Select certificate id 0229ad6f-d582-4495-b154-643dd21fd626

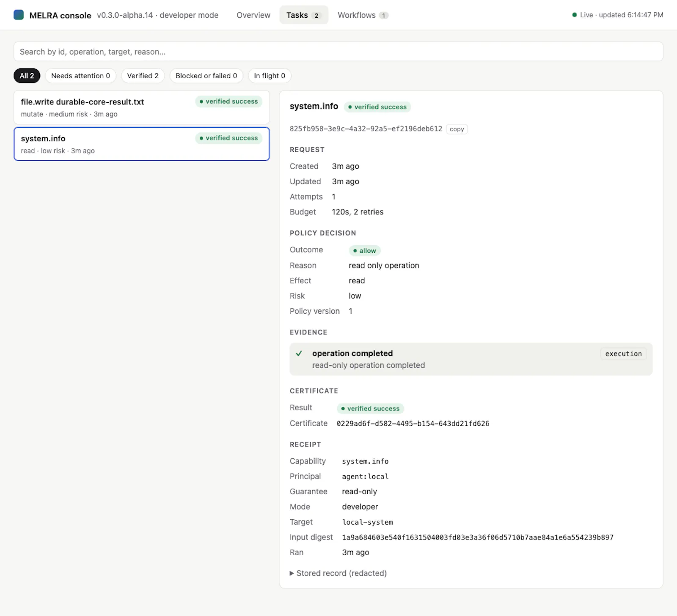tap(413, 424)
